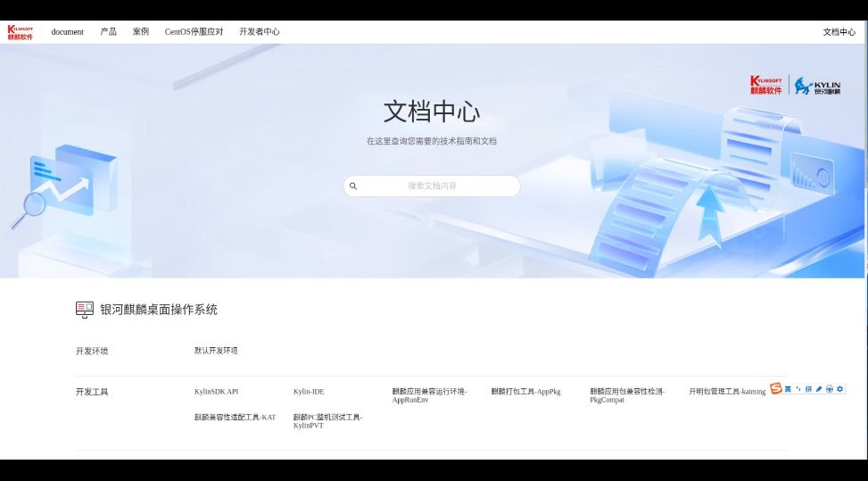The image size is (868, 481).
Task: Toggle the punctuation mode in Sogou toolbar
Action: [798, 389]
